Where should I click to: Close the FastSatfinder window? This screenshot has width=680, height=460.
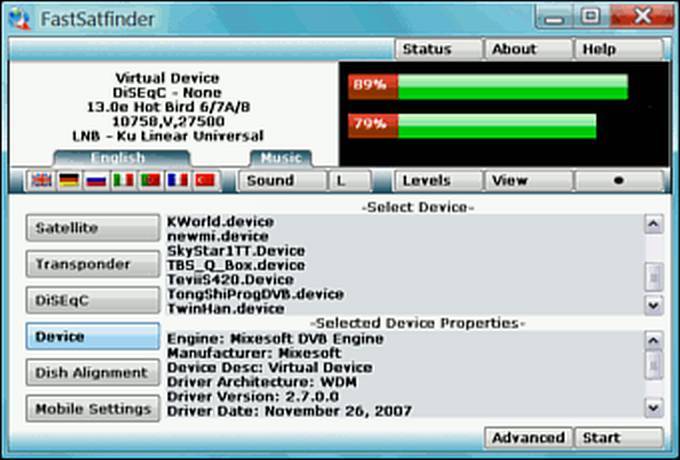[642, 17]
